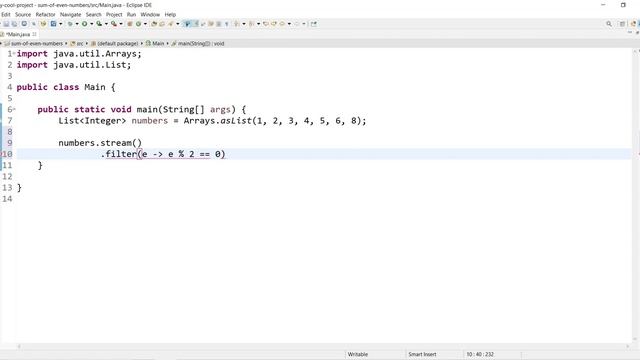Click the Previous Annotation arrow icon
The image size is (640, 360).
251,24
